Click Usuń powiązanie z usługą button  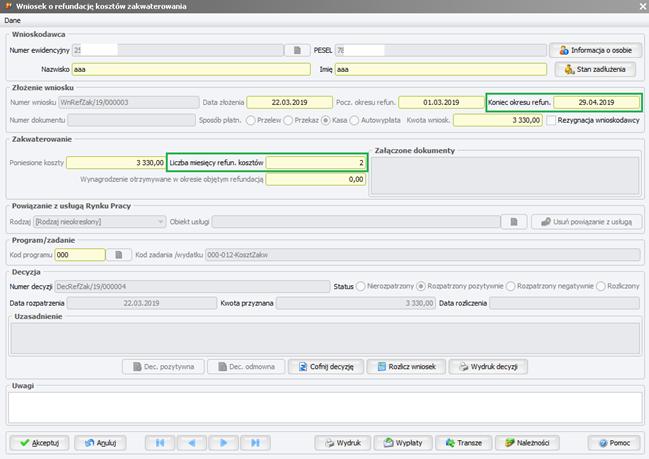(x=587, y=222)
